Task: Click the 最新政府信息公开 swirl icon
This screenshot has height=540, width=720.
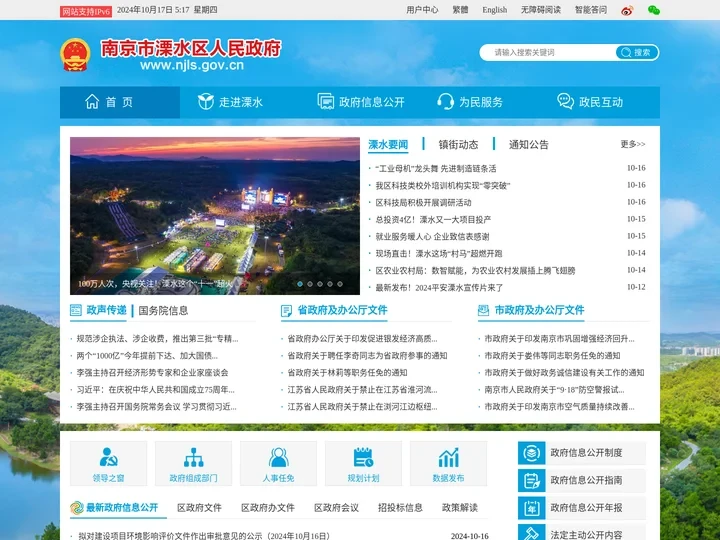Action: 77,507
